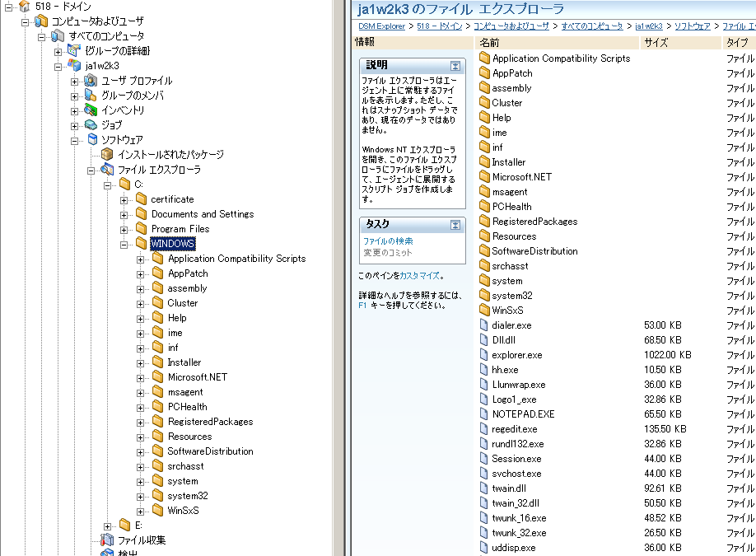Click the カスタマイズ customize link

coord(419,276)
